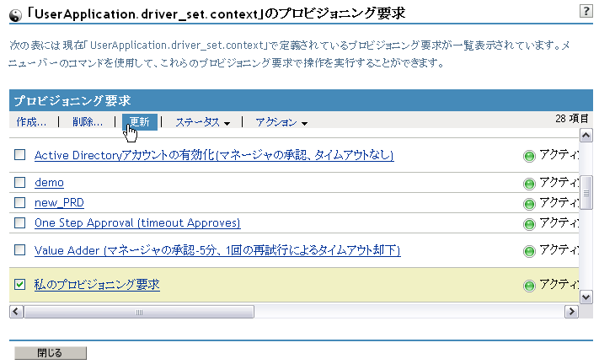
Task: Uncheck the 私のプロビジョニング要求 checkbox
Action: [x=20, y=285]
